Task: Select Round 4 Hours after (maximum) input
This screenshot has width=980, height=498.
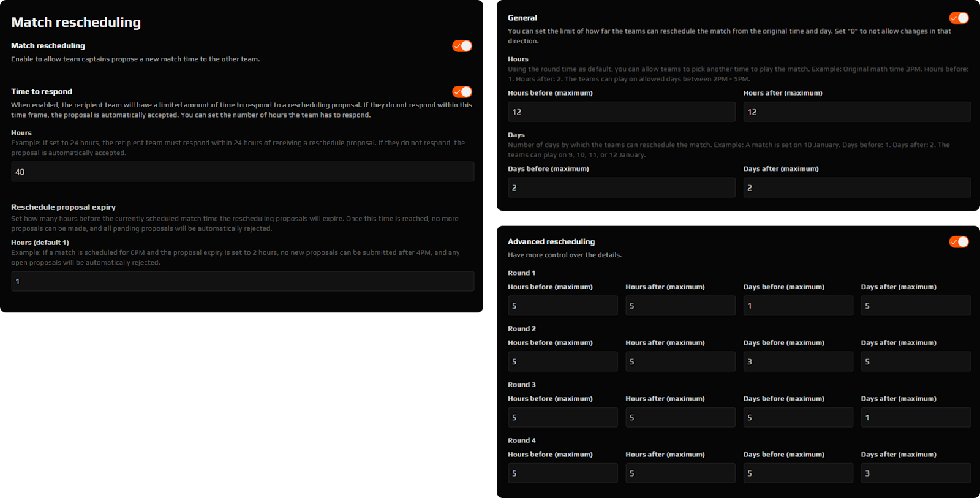Action: pyautogui.click(x=680, y=473)
